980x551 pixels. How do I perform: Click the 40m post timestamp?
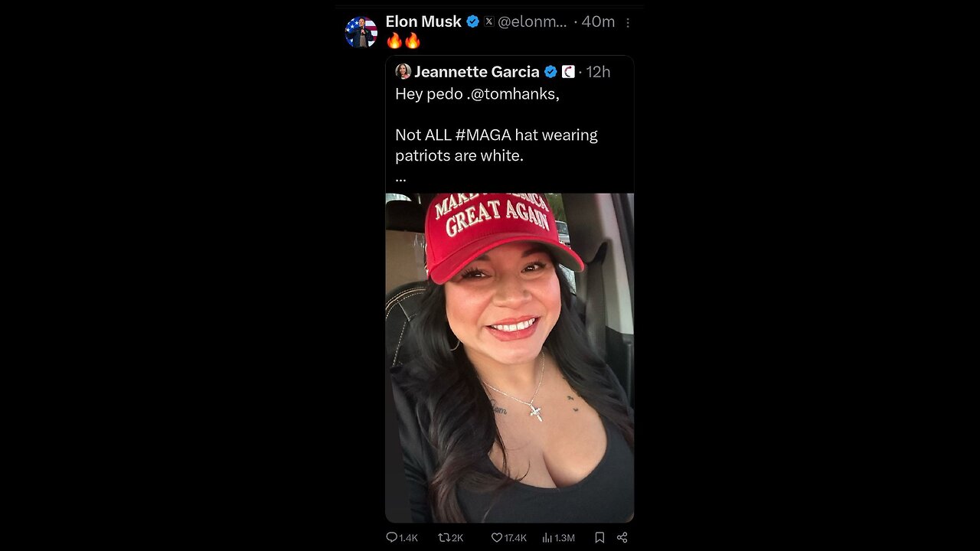(x=598, y=22)
